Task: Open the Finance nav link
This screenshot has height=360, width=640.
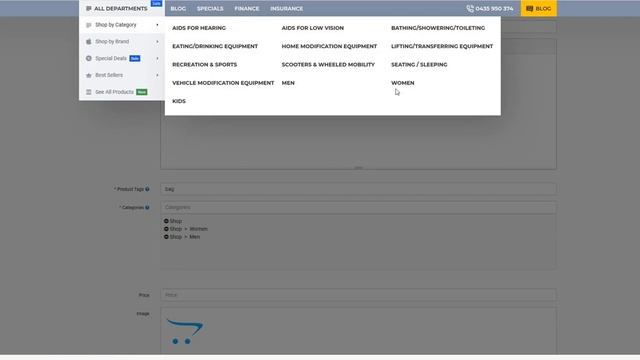Action: (247, 8)
